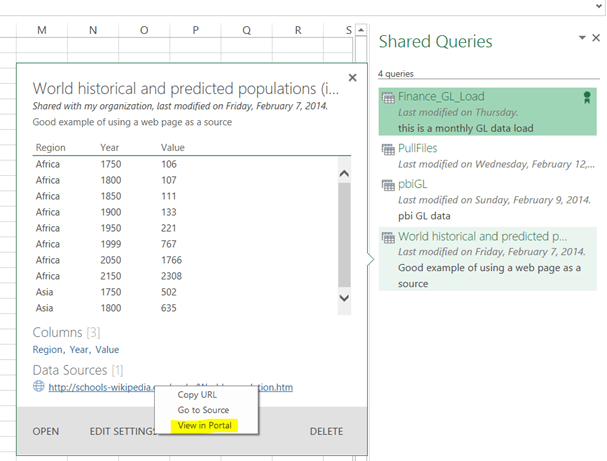Screen dimensions: 607x461
Task: Close the Shared Queries pane
Action: tap(596, 38)
